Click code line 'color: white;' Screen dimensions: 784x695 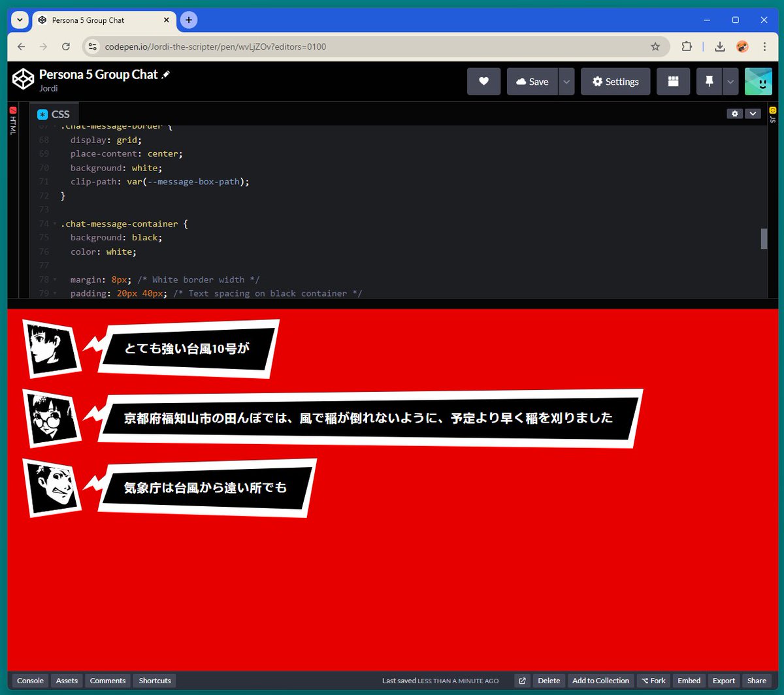pos(103,251)
